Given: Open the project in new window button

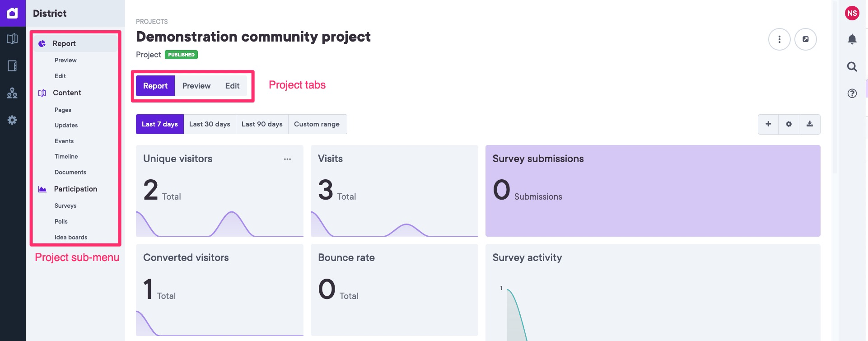Looking at the screenshot, I should point(805,40).
